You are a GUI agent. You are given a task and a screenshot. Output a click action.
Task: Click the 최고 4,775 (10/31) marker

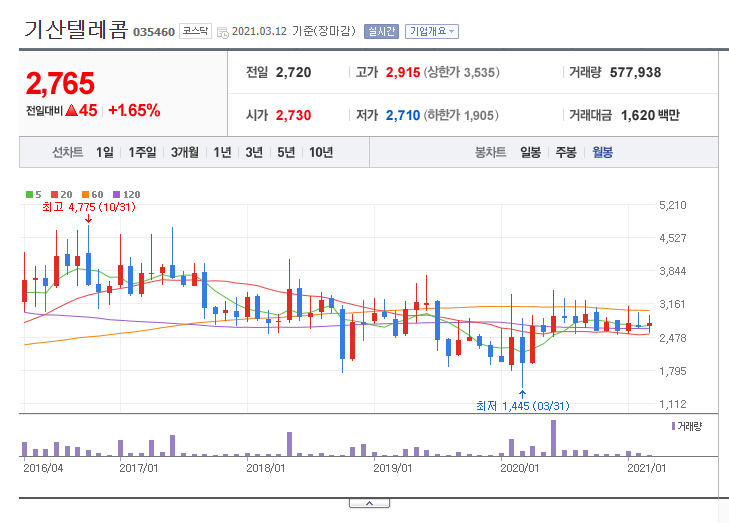[x=88, y=207]
